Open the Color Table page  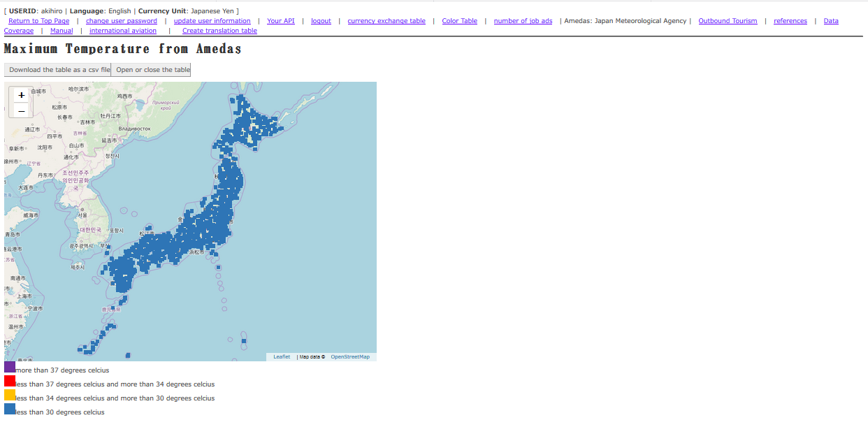(459, 21)
